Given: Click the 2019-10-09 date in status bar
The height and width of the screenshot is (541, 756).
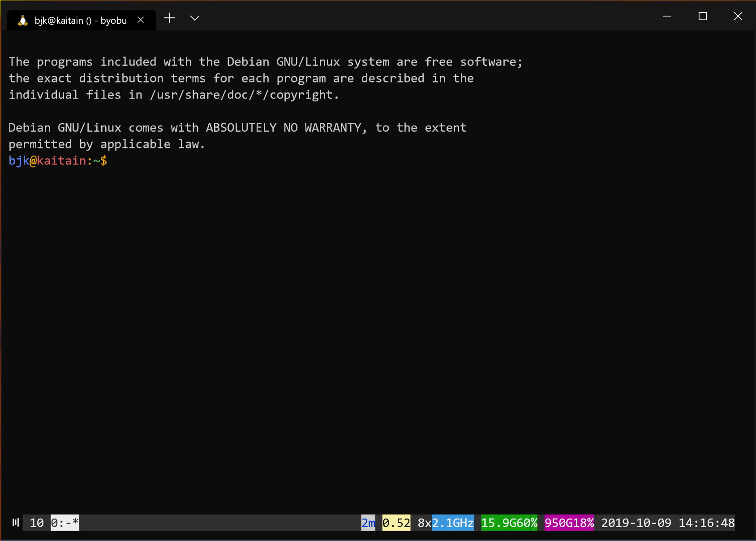Looking at the screenshot, I should (x=636, y=523).
